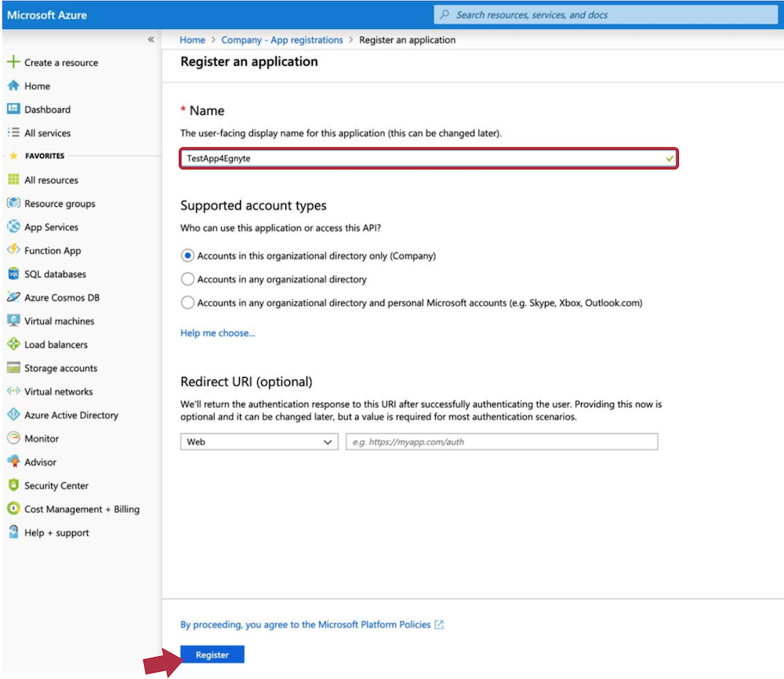Click the Microsoft Azure logo text
Image resolution: width=784 pixels, height=679 pixels.
pos(47,15)
